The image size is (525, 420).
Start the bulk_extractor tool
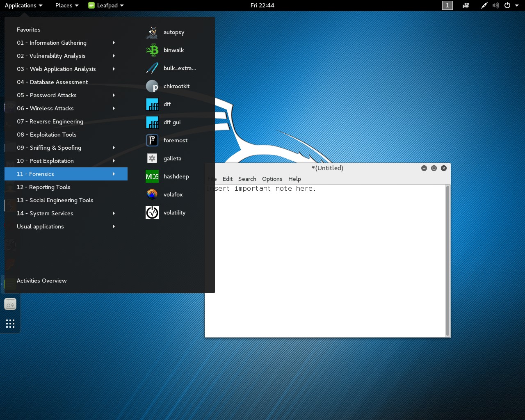click(179, 68)
